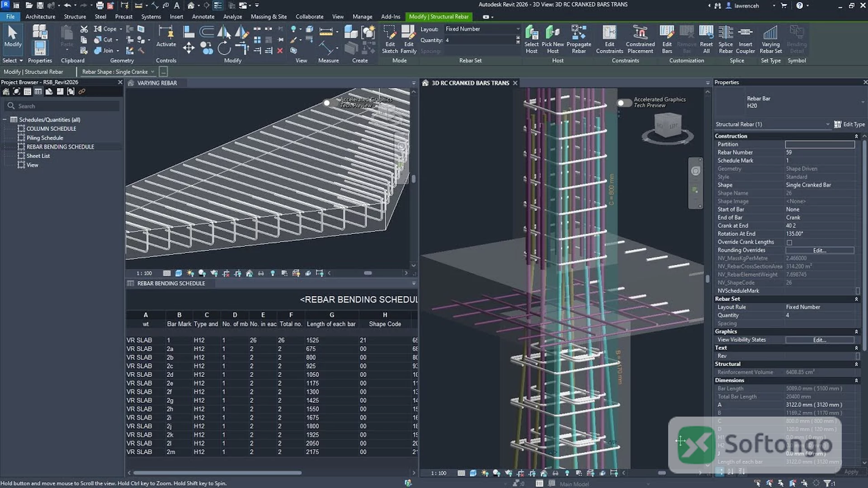
Task: Collapse the Dimensions properties group
Action: [x=856, y=380]
